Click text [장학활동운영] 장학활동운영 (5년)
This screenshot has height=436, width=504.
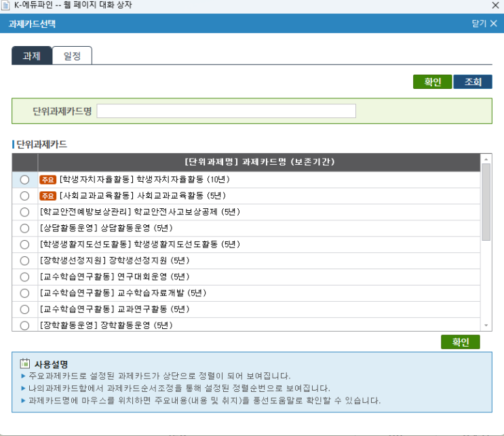point(106,325)
